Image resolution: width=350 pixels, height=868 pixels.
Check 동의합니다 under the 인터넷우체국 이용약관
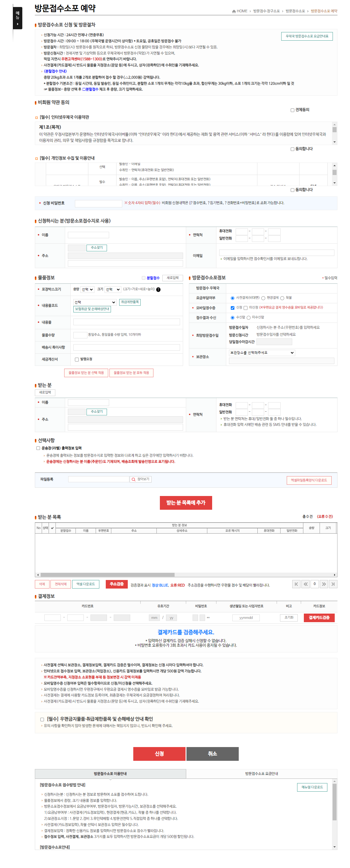[292, 149]
